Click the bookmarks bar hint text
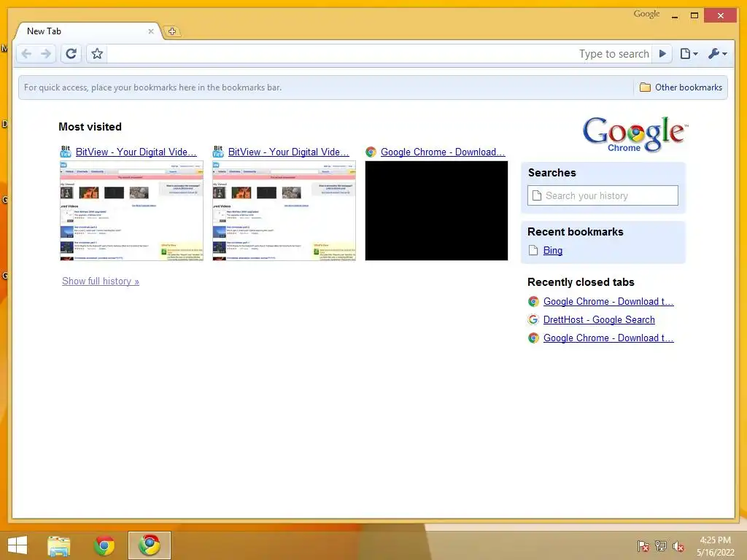Viewport: 747px width, 560px height. 152,87
